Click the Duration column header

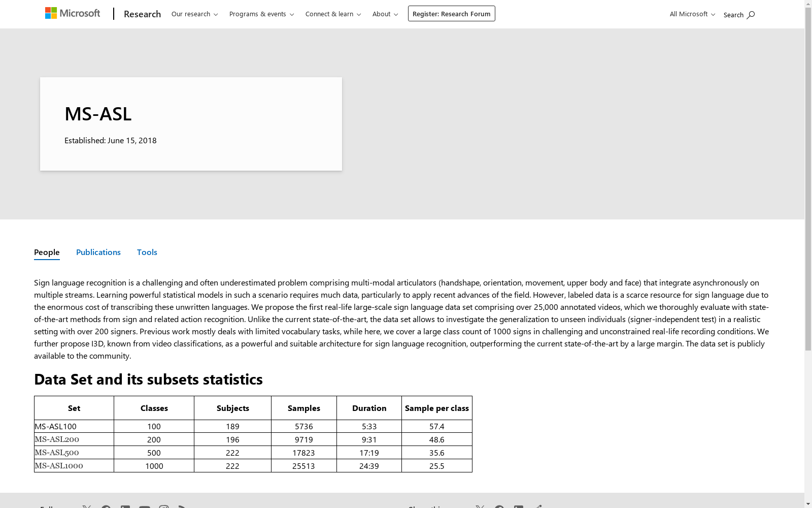(x=369, y=408)
